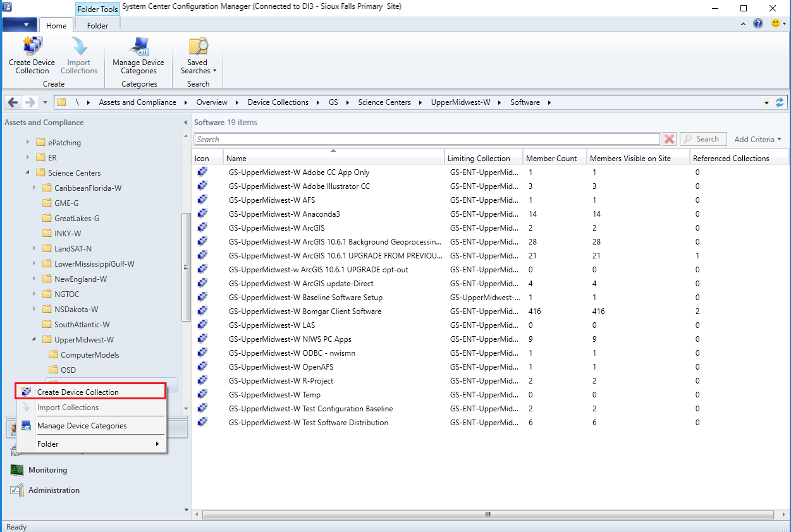The width and height of the screenshot is (791, 532).
Task: Choose Manage Device Categories in context menu
Action: [91, 426]
